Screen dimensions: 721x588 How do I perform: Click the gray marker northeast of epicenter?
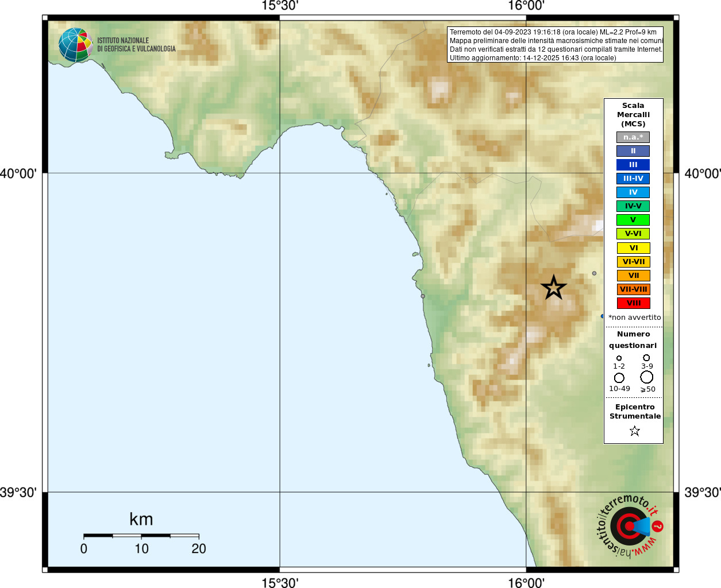pyautogui.click(x=594, y=273)
